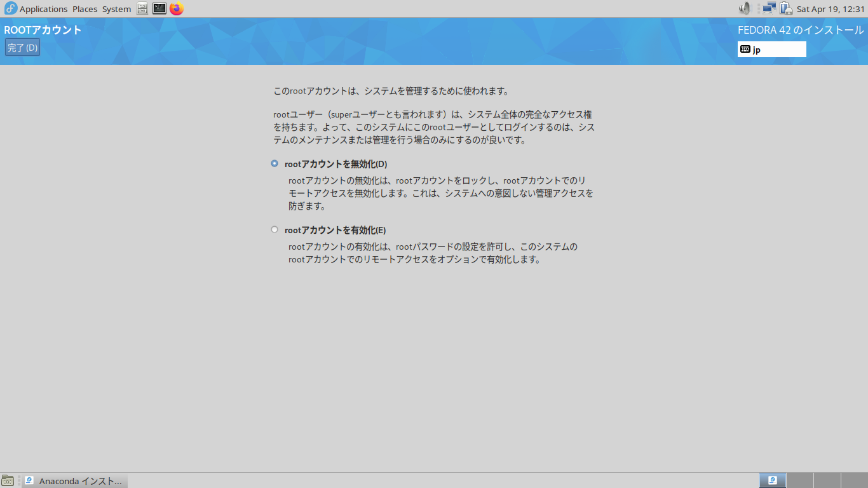Open the clock calendar showing Sat Apr 19

point(831,9)
